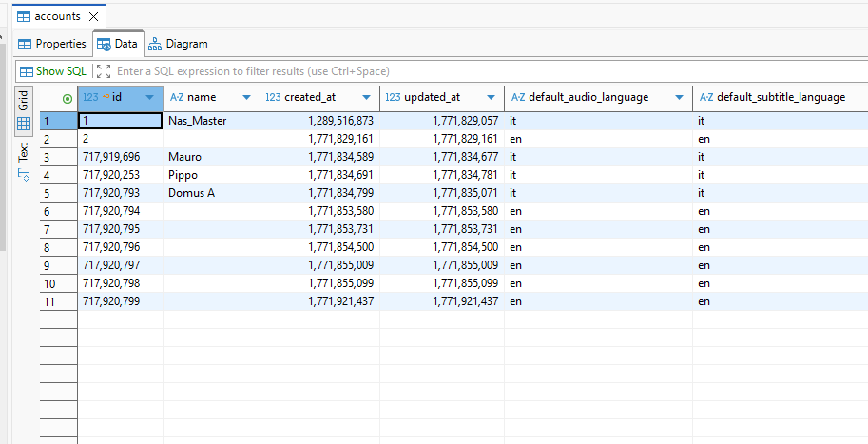Click the accounts table icon in tab

click(x=23, y=17)
